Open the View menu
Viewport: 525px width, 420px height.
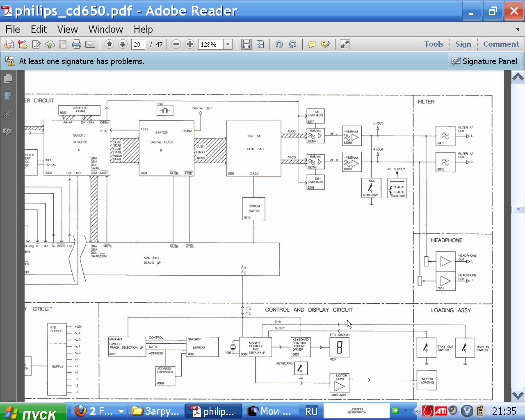[x=67, y=30]
